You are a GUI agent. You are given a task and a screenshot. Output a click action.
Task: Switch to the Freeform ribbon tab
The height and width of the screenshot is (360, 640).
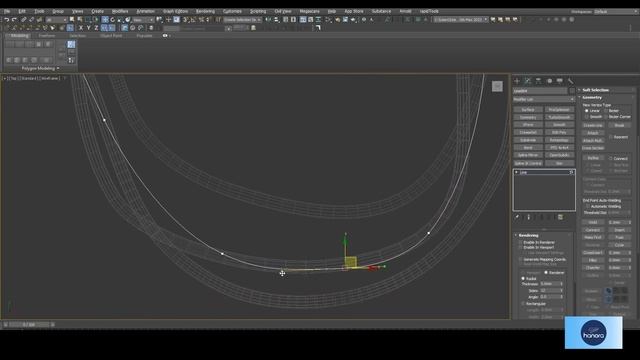[47, 36]
